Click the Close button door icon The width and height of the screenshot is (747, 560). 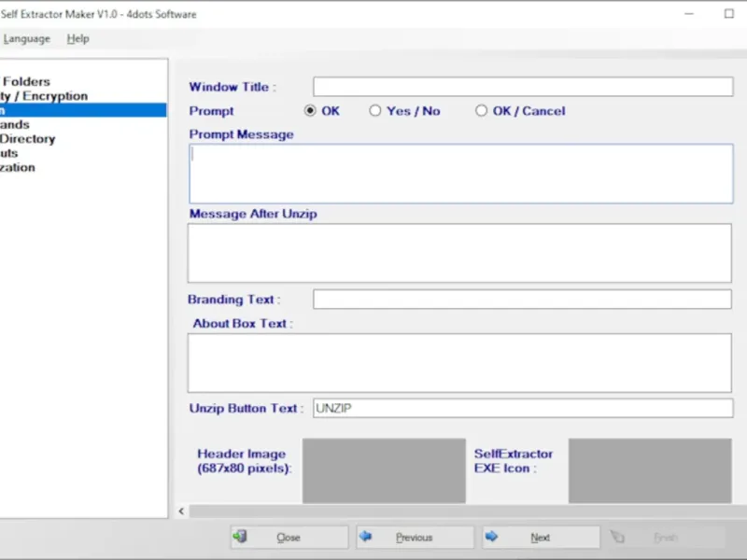click(241, 538)
